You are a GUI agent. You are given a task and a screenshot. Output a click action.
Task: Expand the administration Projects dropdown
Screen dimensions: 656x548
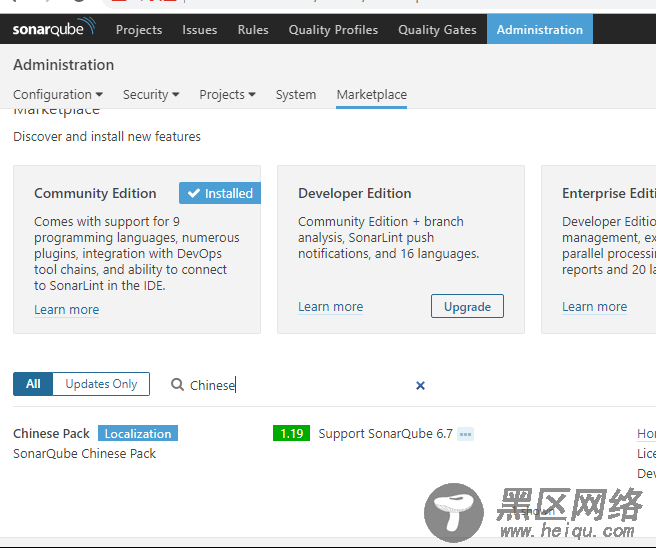click(227, 95)
